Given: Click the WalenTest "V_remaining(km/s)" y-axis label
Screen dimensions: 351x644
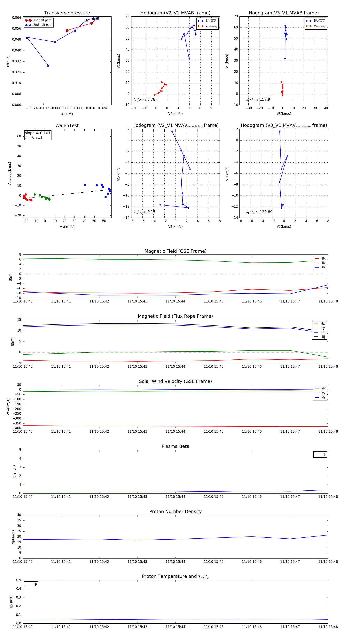Looking at the screenshot, I should (x=10, y=173).
